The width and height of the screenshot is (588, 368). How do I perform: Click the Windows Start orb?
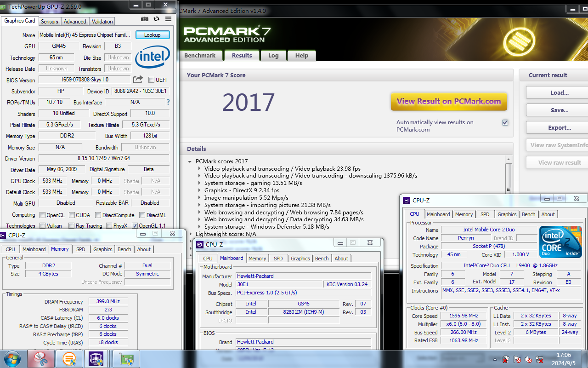12,359
